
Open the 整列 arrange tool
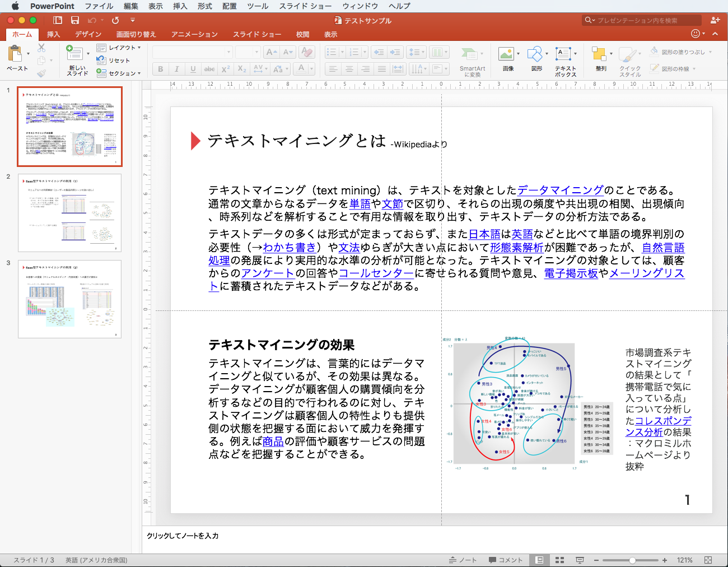pos(600,55)
